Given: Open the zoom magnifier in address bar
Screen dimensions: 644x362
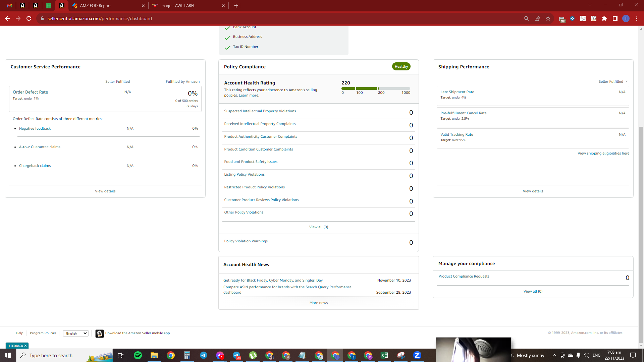Looking at the screenshot, I should click(527, 18).
